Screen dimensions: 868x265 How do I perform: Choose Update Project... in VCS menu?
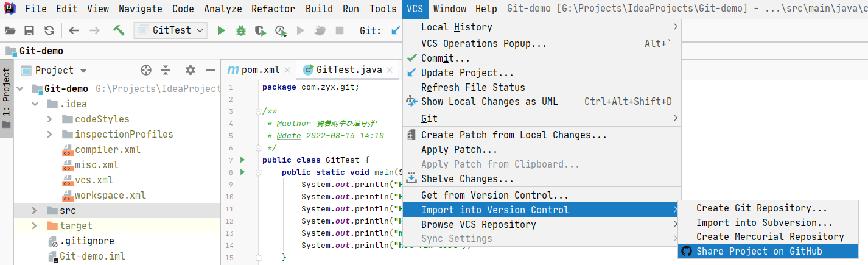(542, 73)
